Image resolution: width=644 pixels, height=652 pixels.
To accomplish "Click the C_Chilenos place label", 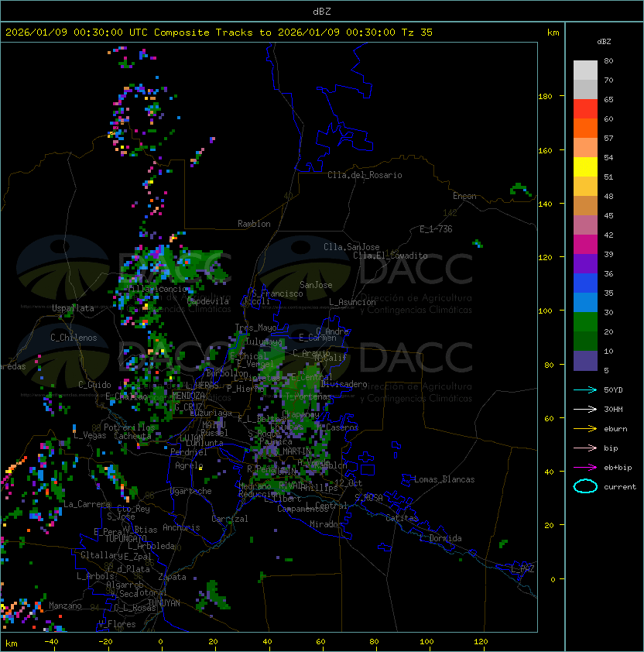I will [x=74, y=338].
